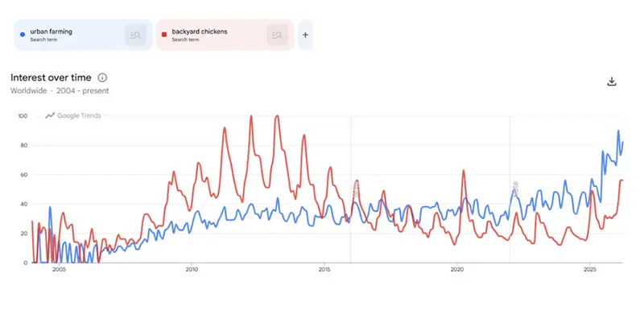Image resolution: width=644 pixels, height=315 pixels.
Task: Click the 2022 note marker on chart
Action: pos(515,189)
